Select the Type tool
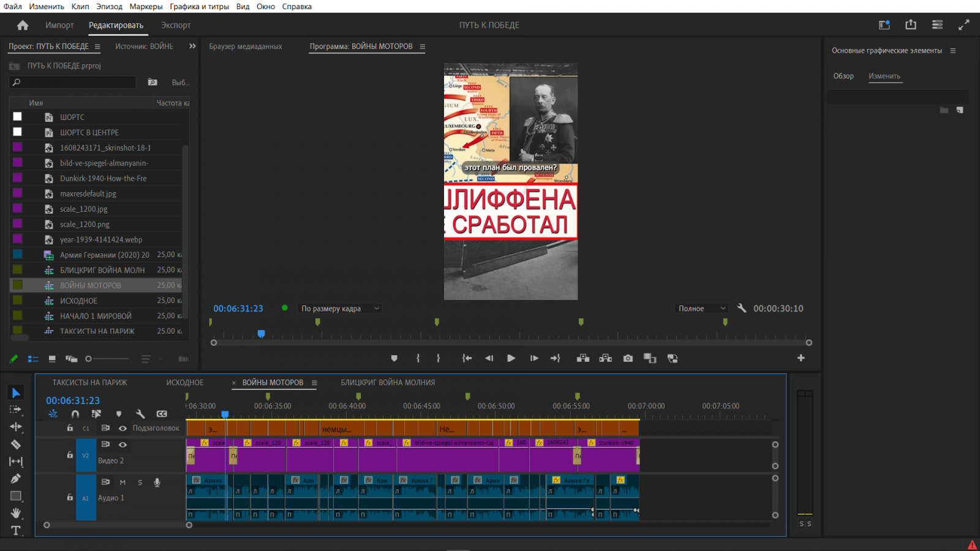 tap(16, 530)
